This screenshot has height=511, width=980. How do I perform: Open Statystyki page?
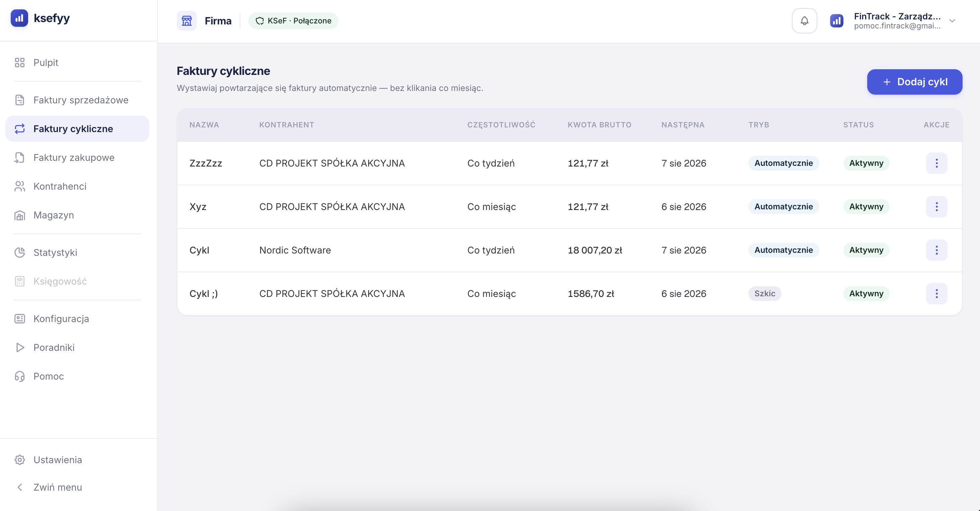click(77, 252)
